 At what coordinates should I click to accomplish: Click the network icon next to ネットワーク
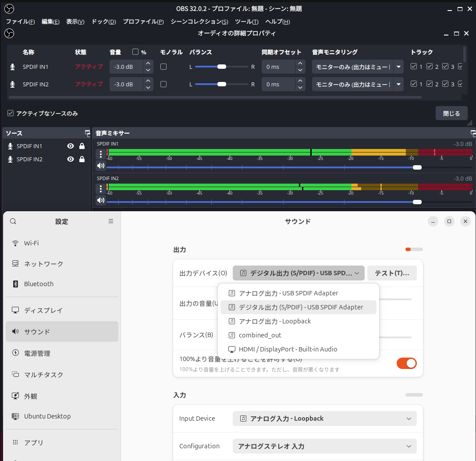tap(15, 263)
